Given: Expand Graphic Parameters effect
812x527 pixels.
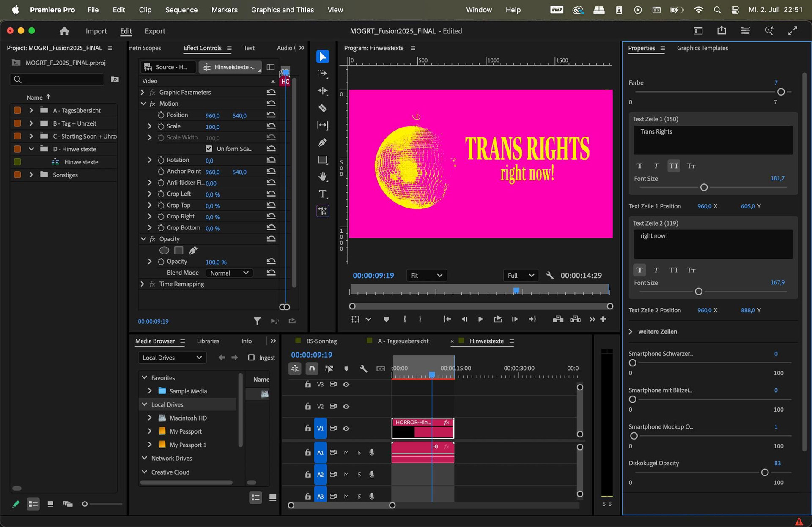Looking at the screenshot, I should [x=142, y=92].
